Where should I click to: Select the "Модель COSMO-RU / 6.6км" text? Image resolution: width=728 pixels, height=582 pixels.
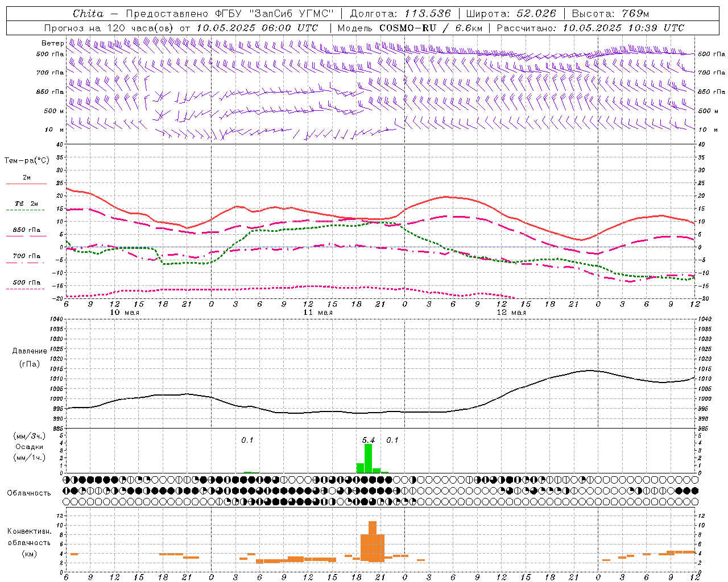[409, 28]
